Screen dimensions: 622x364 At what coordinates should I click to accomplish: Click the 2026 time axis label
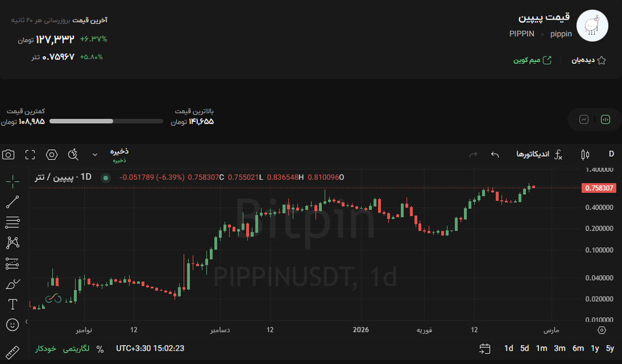360,330
